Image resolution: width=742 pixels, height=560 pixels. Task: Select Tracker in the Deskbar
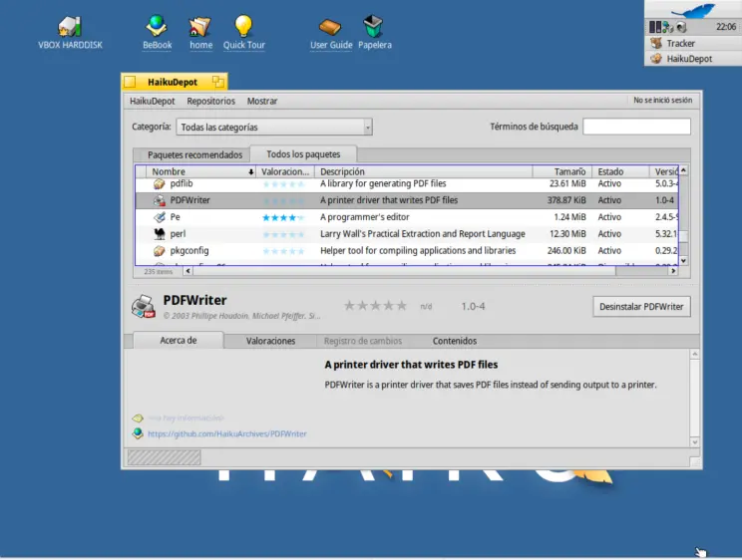[693, 43]
